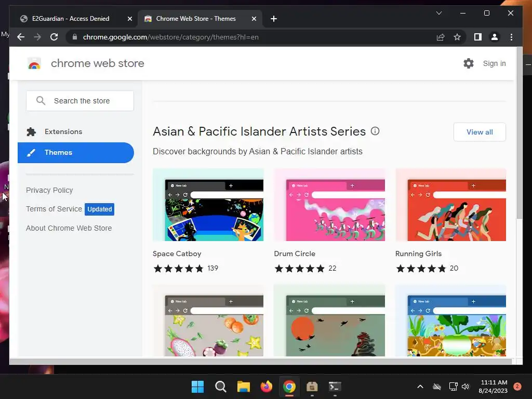Open a new browser tab
This screenshot has width=532, height=399.
click(274, 19)
